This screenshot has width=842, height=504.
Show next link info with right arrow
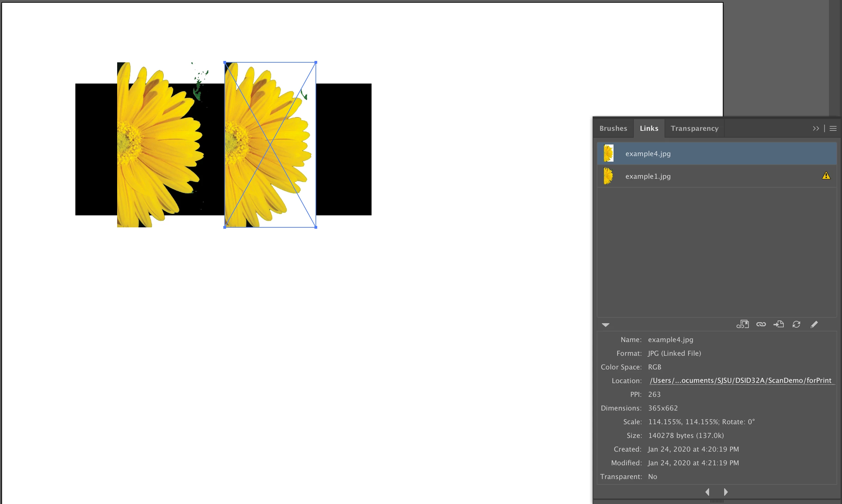pos(726,492)
